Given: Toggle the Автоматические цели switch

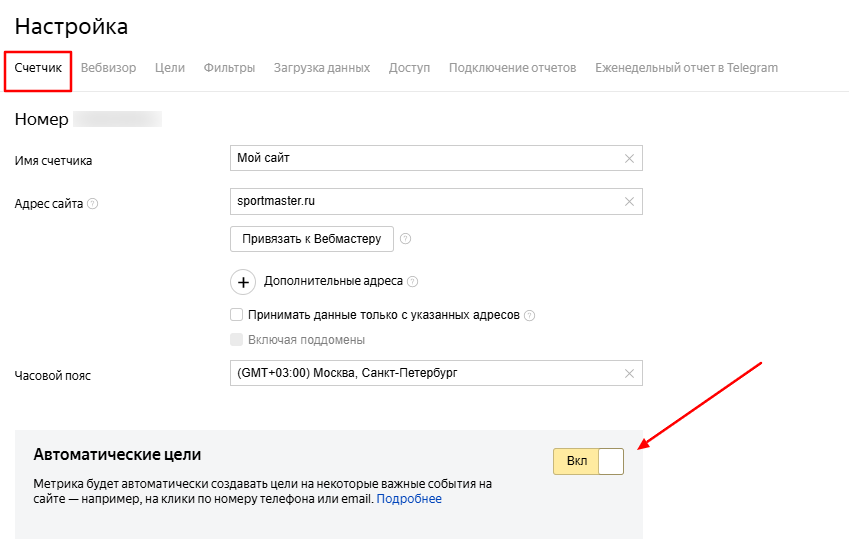Looking at the screenshot, I should (588, 461).
